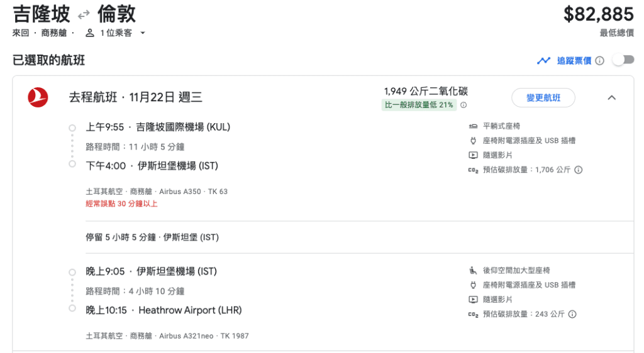The image size is (644, 353).
Task: Click the extra-legroom seat icon
Action: click(473, 271)
